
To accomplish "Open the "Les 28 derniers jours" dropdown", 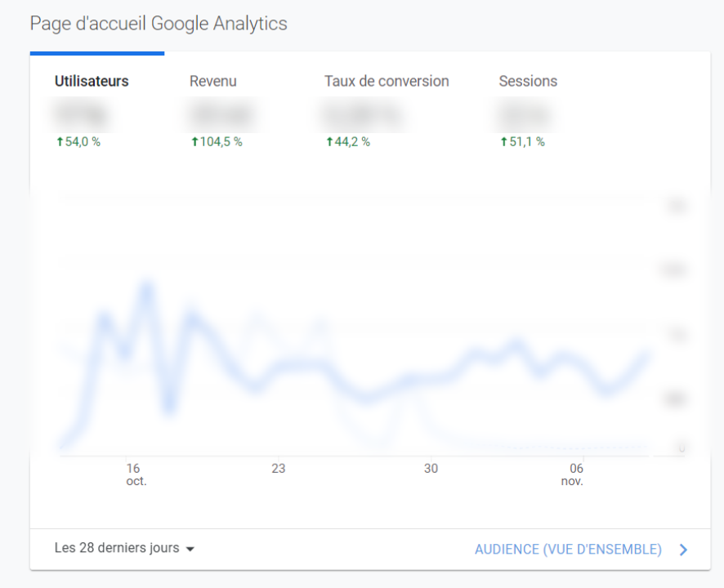I will coord(117,548).
